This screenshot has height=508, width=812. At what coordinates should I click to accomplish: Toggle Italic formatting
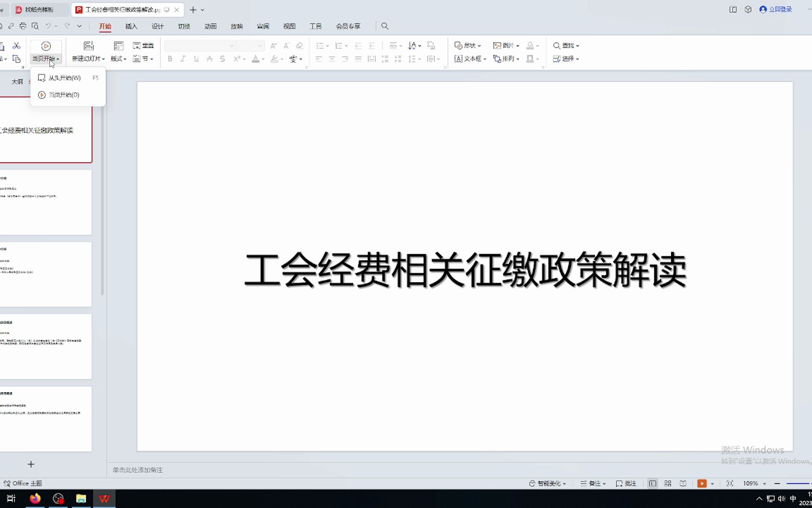coord(183,59)
